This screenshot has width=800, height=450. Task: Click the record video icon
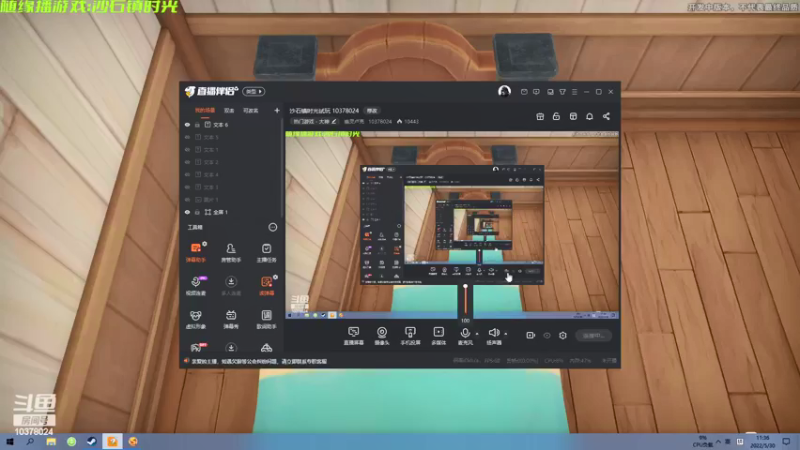(x=531, y=335)
